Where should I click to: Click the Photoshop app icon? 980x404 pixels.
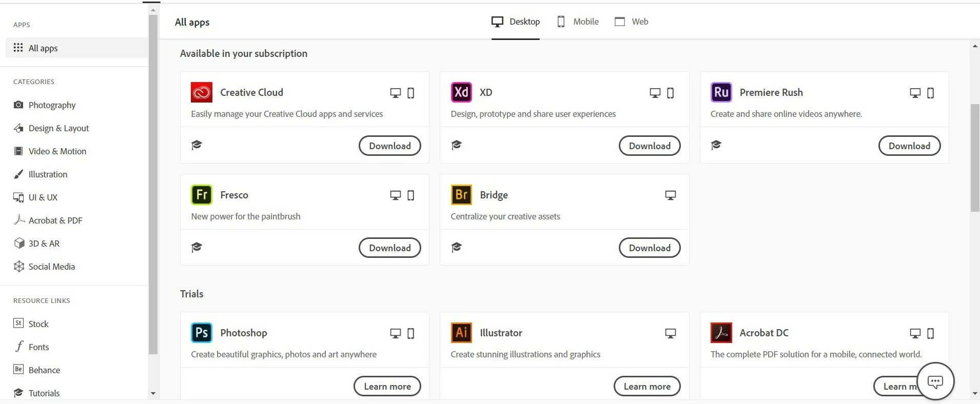[x=202, y=333]
